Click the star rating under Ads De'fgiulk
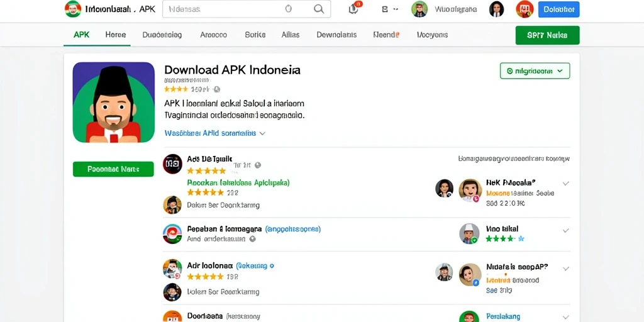Viewport: 644px width, 322px height. pos(206,170)
